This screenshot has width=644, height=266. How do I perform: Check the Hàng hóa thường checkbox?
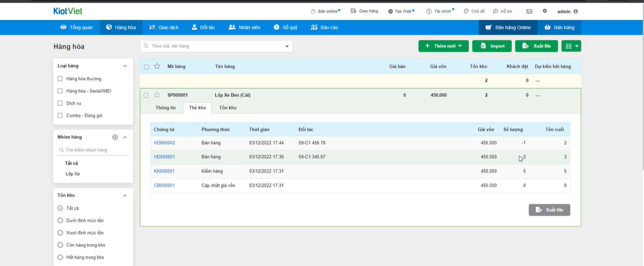[60, 79]
